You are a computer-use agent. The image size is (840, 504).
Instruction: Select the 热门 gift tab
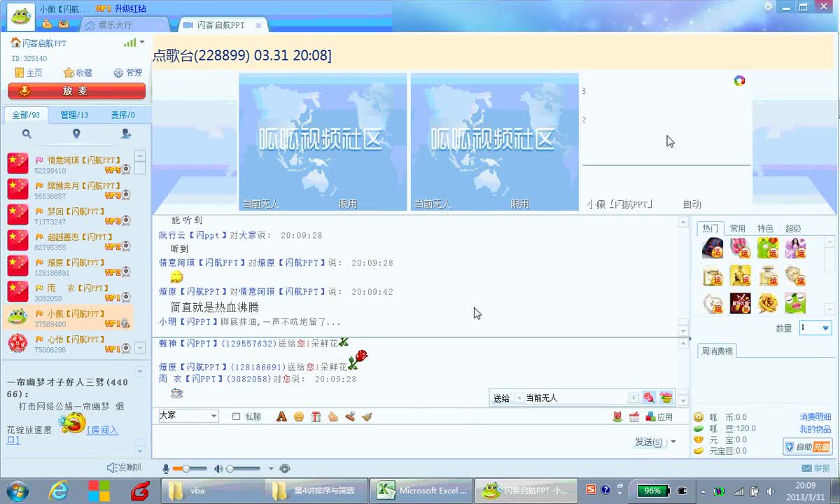point(710,228)
